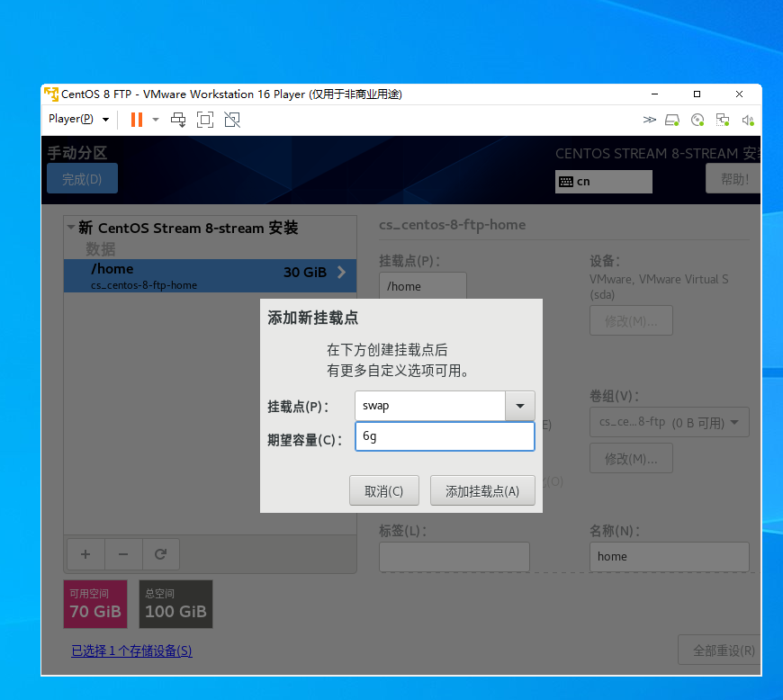Image resolution: width=783 pixels, height=700 pixels.
Task: Expand the double-chevron device toolbar
Action: 649,120
